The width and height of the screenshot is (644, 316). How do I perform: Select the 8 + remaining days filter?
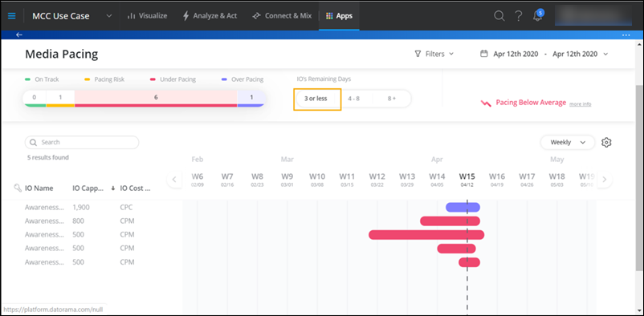click(x=391, y=99)
